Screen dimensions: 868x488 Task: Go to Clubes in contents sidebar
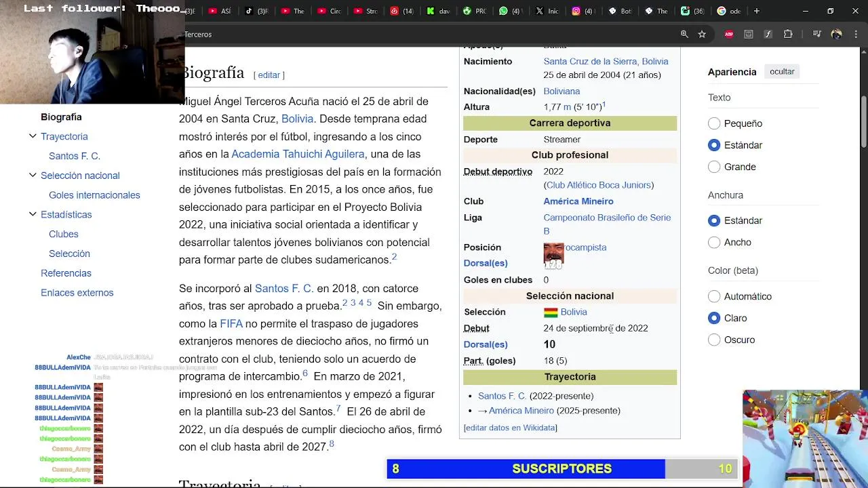click(64, 234)
